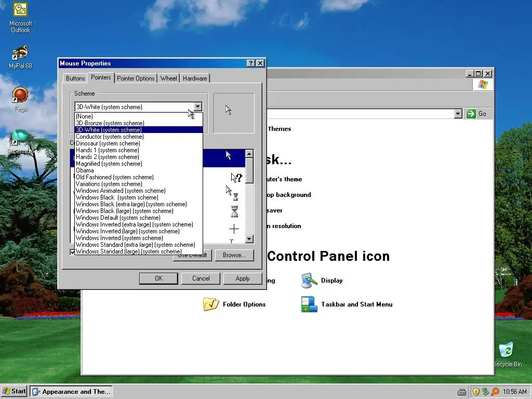The image size is (532, 399).
Task: Click the Start button
Action: 14,391
